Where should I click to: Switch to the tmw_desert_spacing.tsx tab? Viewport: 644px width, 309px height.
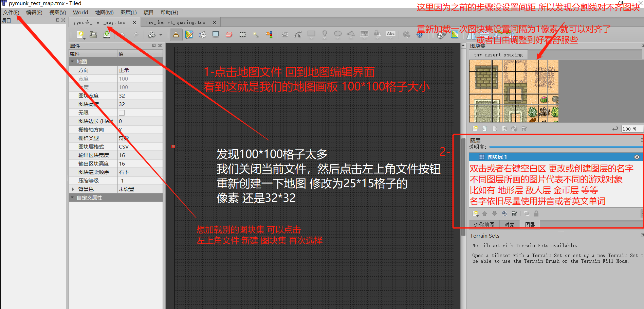[x=175, y=22]
